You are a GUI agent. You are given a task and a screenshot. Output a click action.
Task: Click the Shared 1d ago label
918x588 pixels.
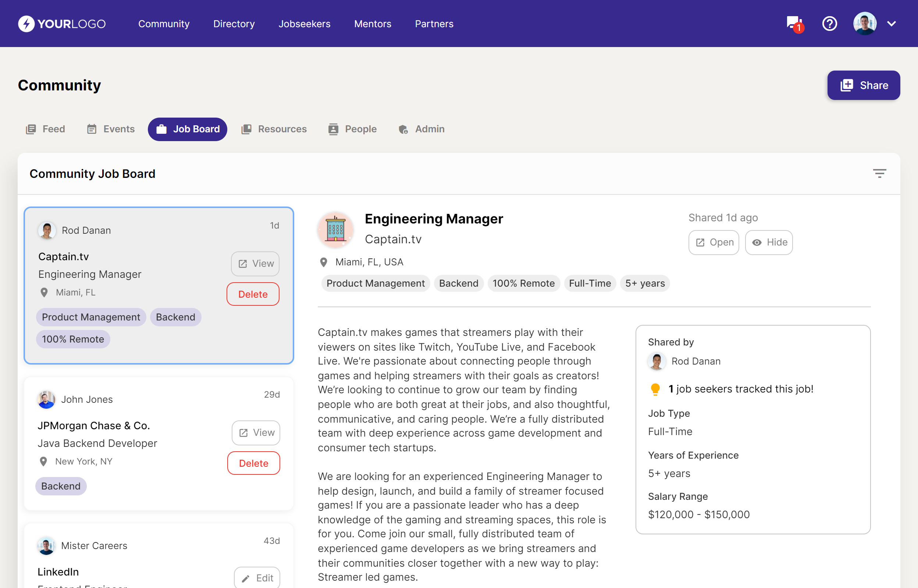(723, 218)
